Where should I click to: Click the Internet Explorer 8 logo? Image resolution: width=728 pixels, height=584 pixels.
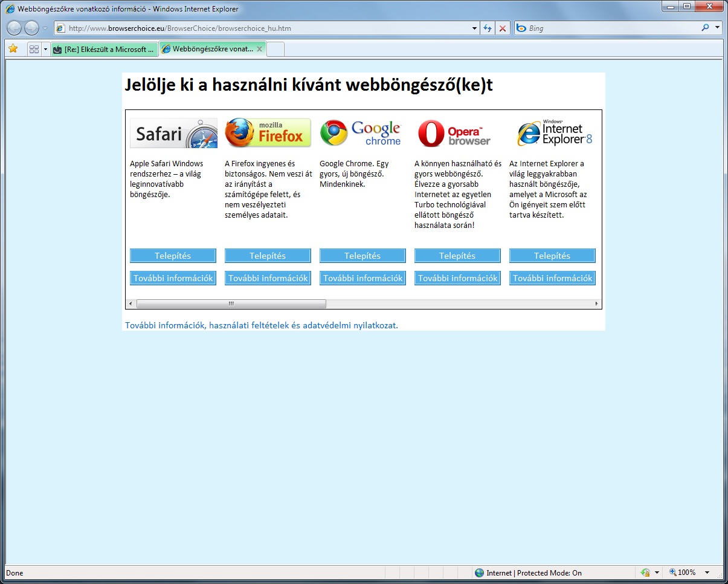click(x=554, y=133)
